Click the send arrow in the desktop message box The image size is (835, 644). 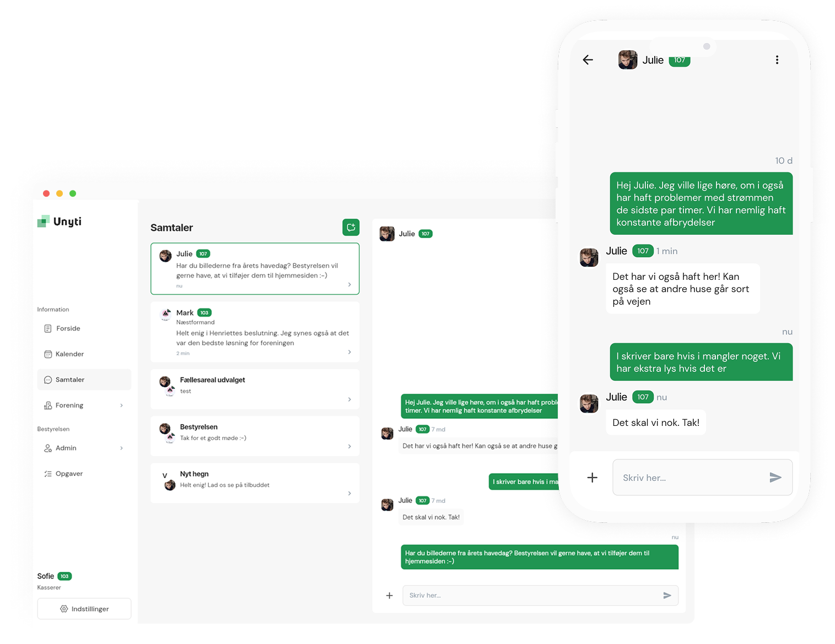pyautogui.click(x=667, y=596)
